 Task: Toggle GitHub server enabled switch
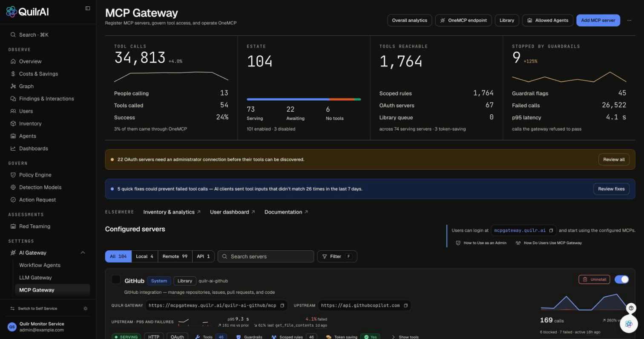621,279
